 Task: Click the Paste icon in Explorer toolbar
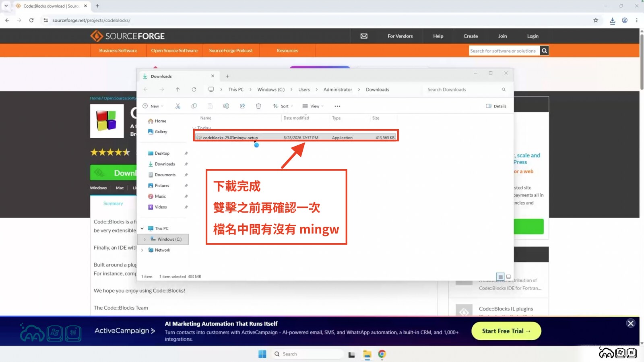click(x=210, y=106)
